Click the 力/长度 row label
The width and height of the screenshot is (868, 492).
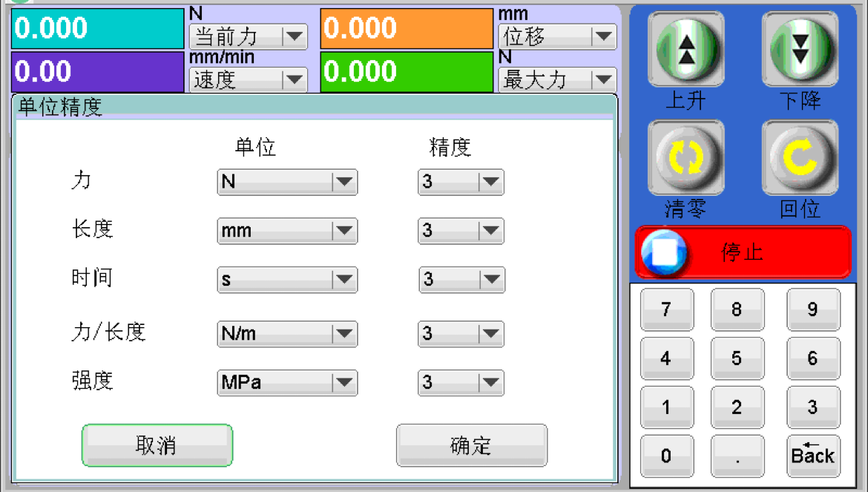click(108, 332)
